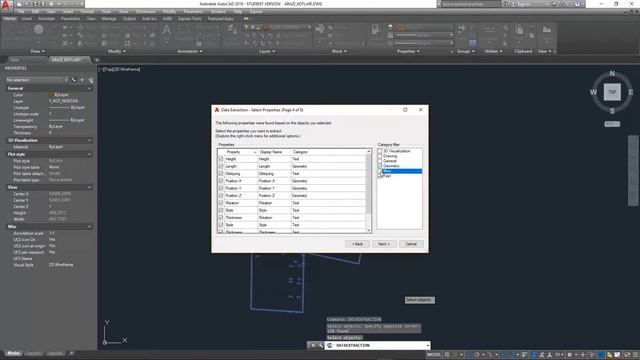The image size is (640, 360).
Task: Click the Help icon in the title bar
Action: tap(577, 4)
